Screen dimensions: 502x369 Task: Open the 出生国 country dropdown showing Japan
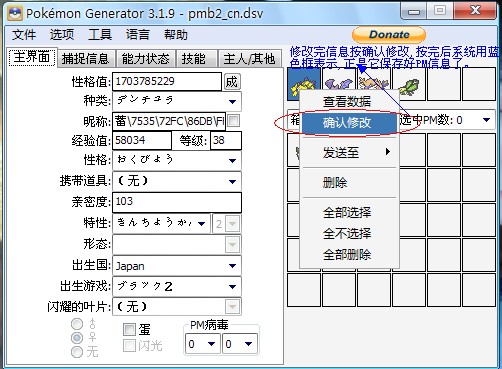coord(177,266)
